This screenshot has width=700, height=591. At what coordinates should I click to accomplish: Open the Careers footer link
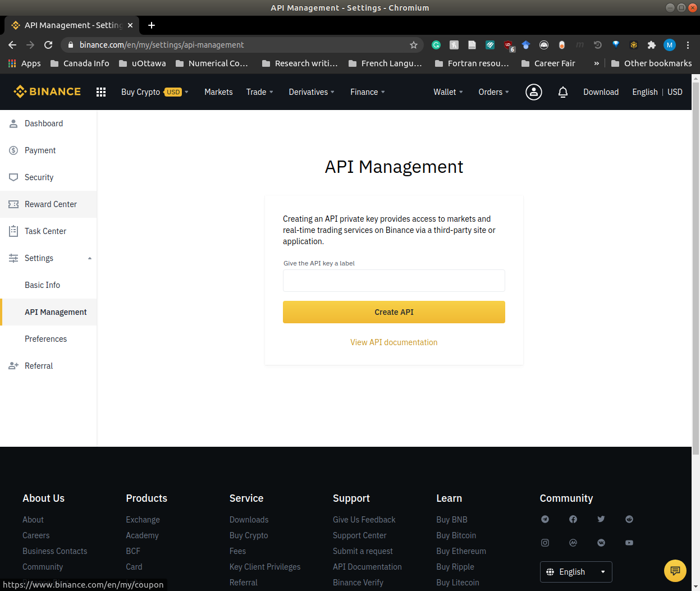(x=36, y=535)
